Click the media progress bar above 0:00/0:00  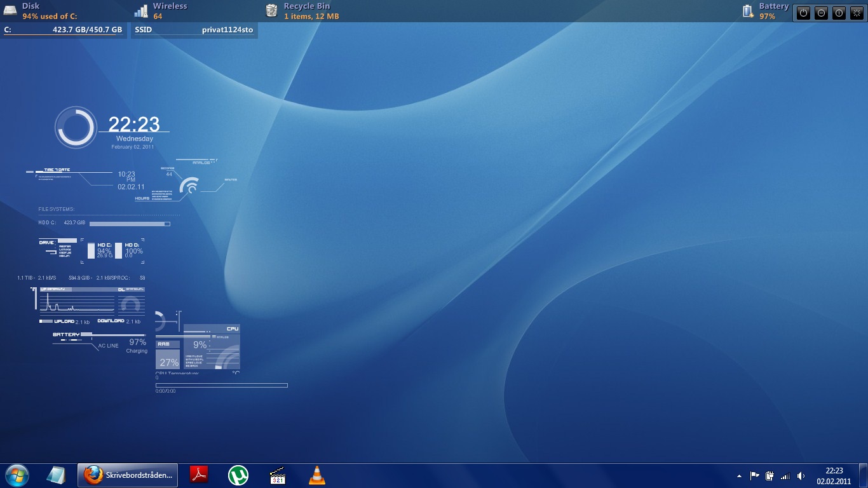(x=222, y=385)
